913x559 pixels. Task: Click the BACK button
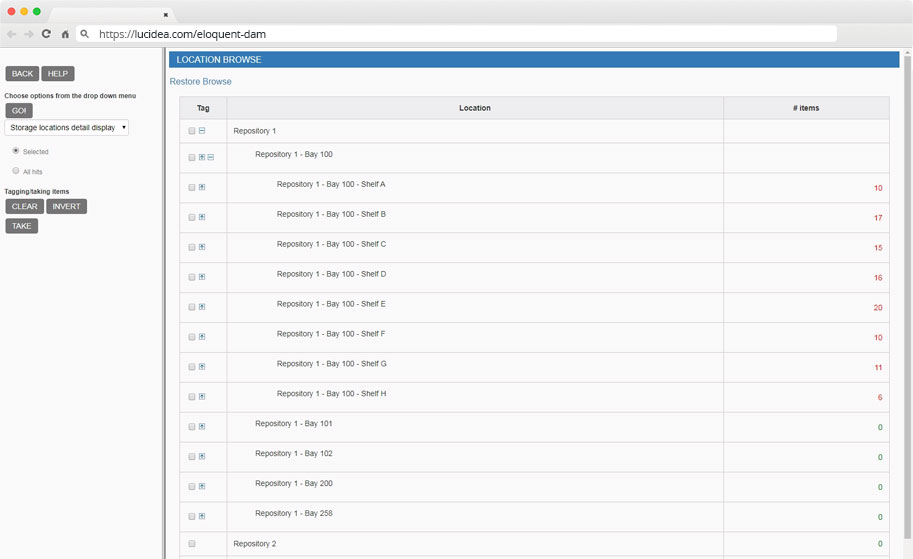22,73
